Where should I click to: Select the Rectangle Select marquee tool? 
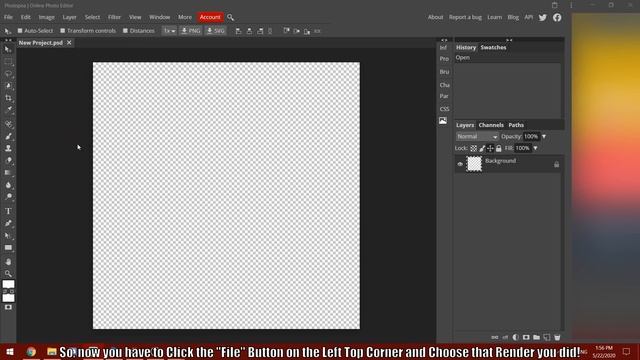(x=8, y=62)
